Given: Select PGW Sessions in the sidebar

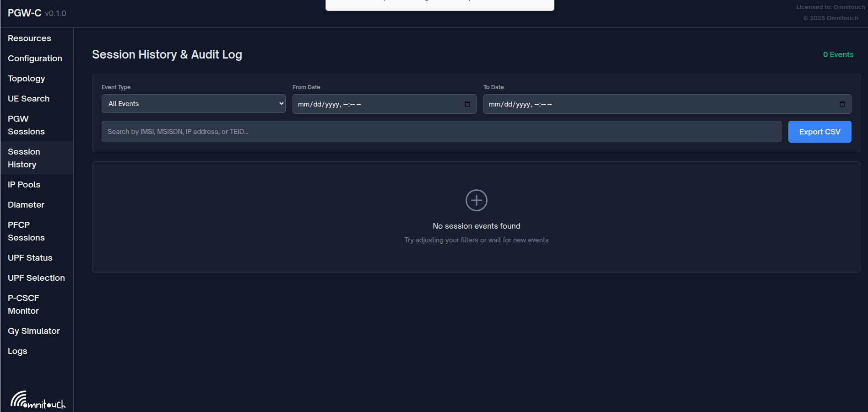Looking at the screenshot, I should pos(26,125).
